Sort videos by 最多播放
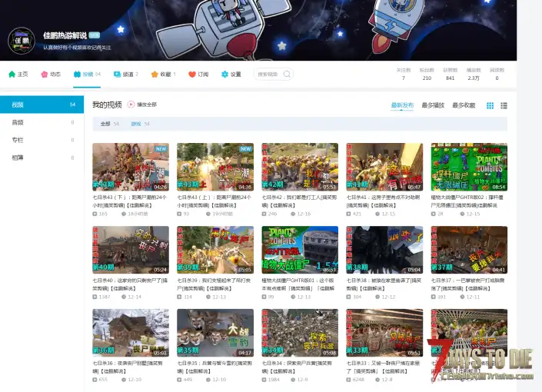 433,105
